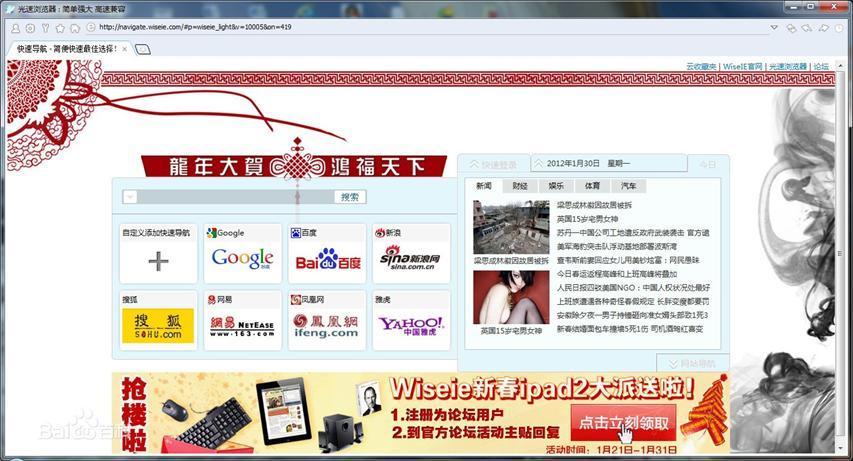Screen dimensions: 853x461
Task: Open the Sohu 搜狐 quick-dial tile
Action: tap(158, 321)
